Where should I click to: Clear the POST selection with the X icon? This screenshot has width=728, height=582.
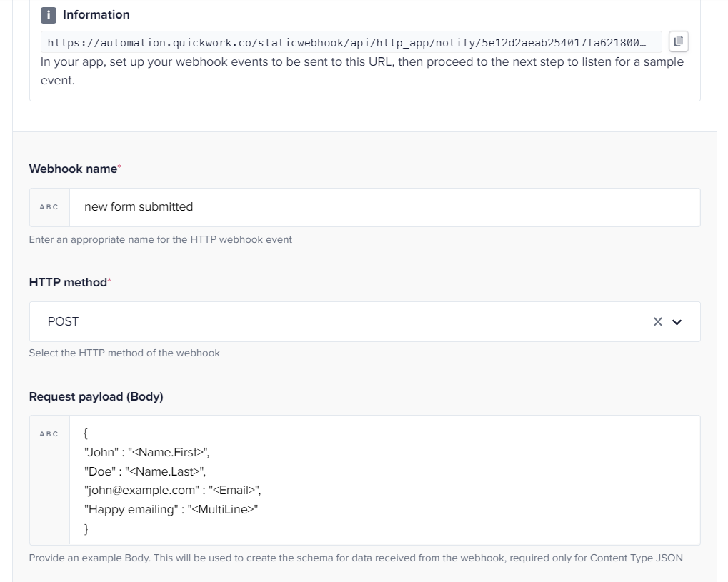pos(657,321)
